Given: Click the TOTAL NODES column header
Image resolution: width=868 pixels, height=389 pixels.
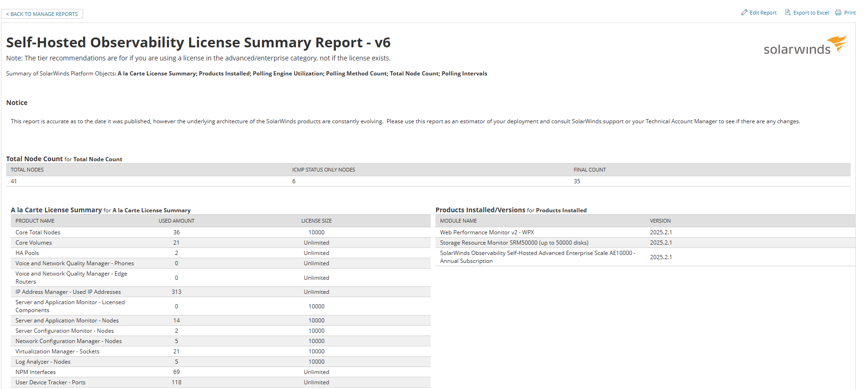Looking at the screenshot, I should [27, 170].
